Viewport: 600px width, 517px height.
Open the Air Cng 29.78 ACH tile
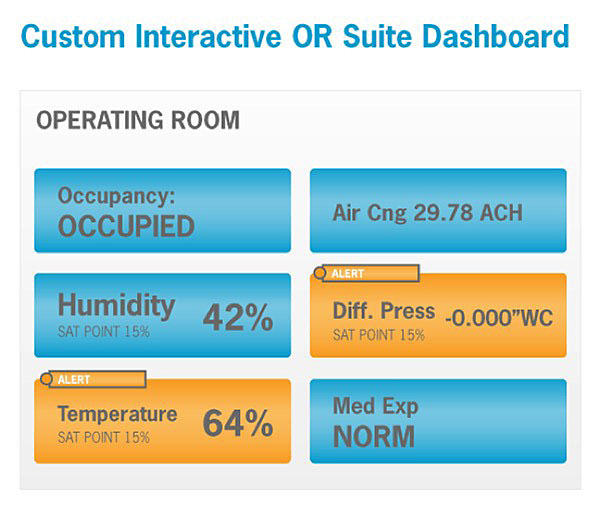tap(427, 213)
